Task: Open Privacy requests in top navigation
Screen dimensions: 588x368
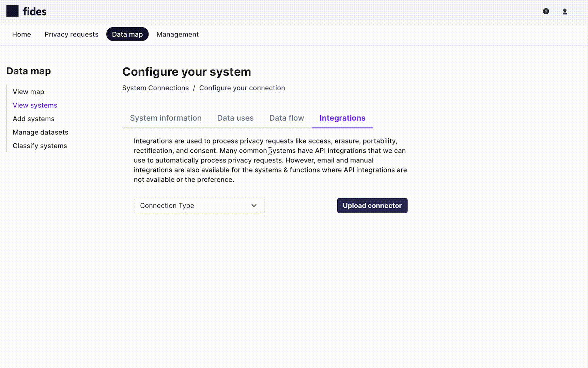Action: coord(71,34)
